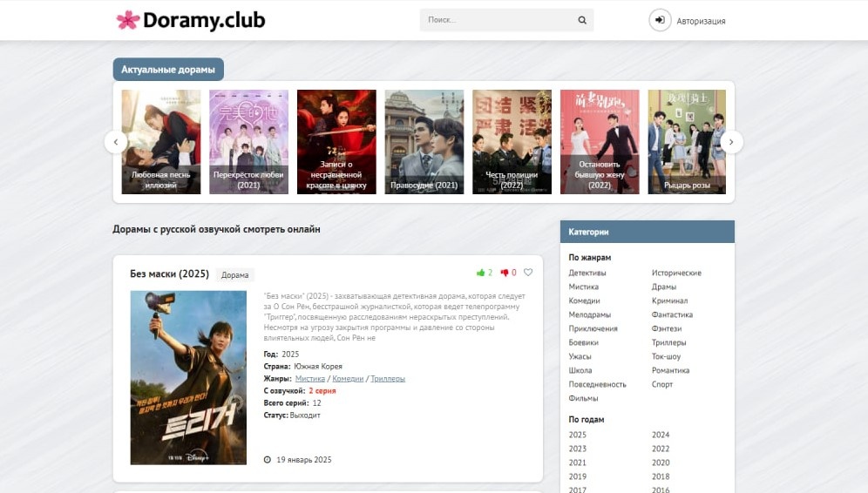Select Комедии category in sidebar
Viewport: 868px width, 493px height.
(584, 301)
